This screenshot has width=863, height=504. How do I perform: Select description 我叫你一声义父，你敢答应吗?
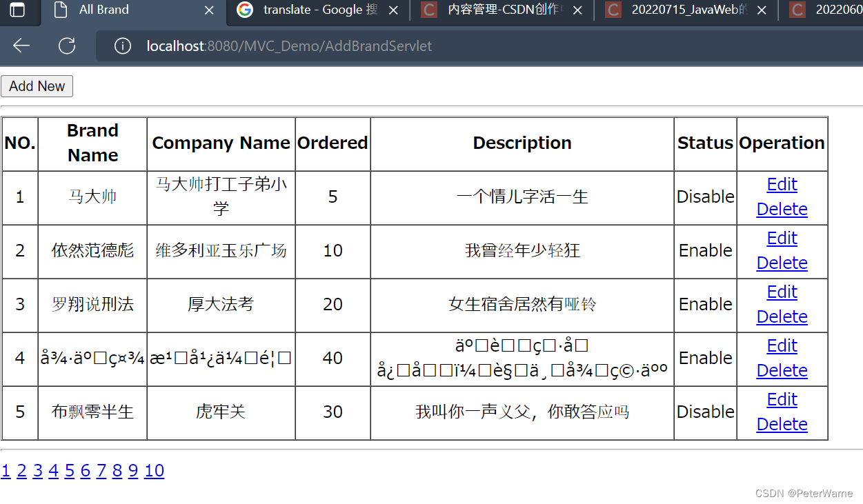(522, 412)
